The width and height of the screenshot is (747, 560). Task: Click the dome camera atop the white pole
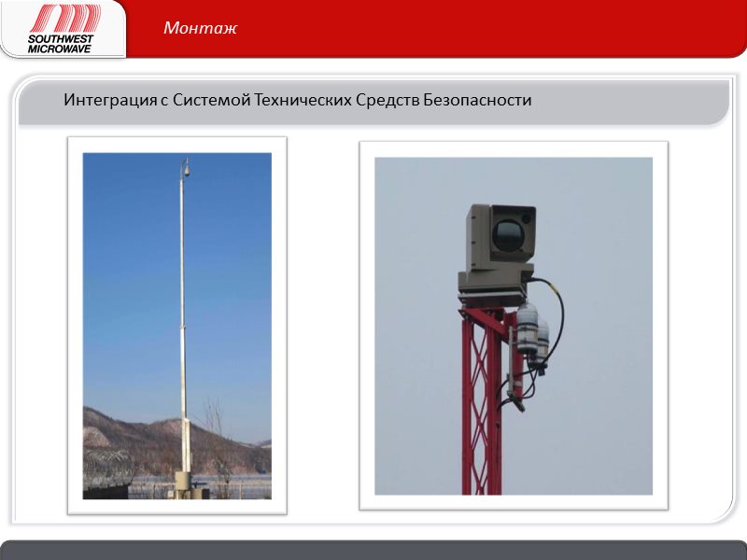(x=185, y=169)
